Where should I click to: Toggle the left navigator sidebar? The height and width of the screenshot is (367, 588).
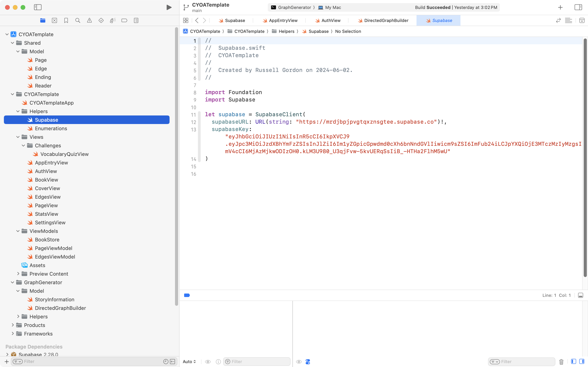(x=38, y=7)
